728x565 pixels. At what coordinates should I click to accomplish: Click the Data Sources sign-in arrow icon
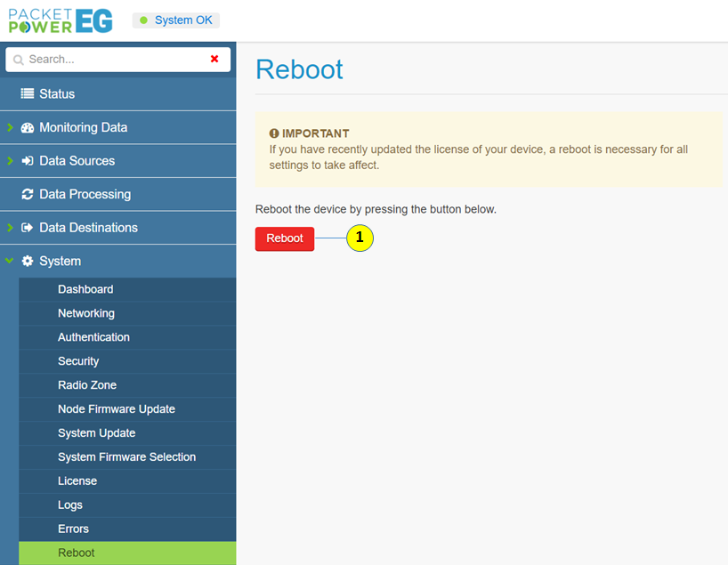(x=28, y=161)
